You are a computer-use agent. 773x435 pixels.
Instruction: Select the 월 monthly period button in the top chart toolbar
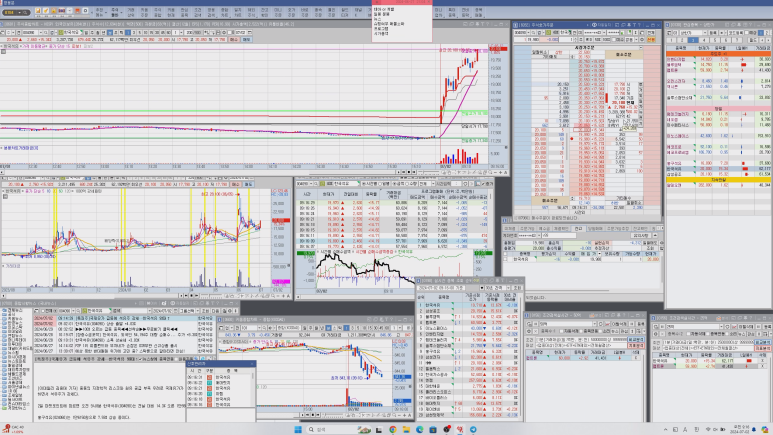pos(98,33)
